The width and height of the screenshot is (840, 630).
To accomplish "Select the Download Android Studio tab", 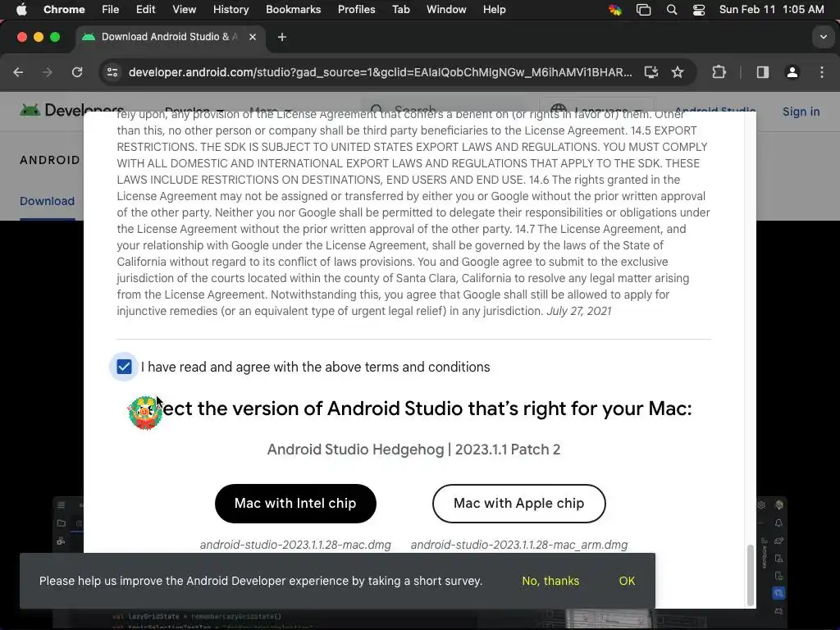I will coord(167,37).
